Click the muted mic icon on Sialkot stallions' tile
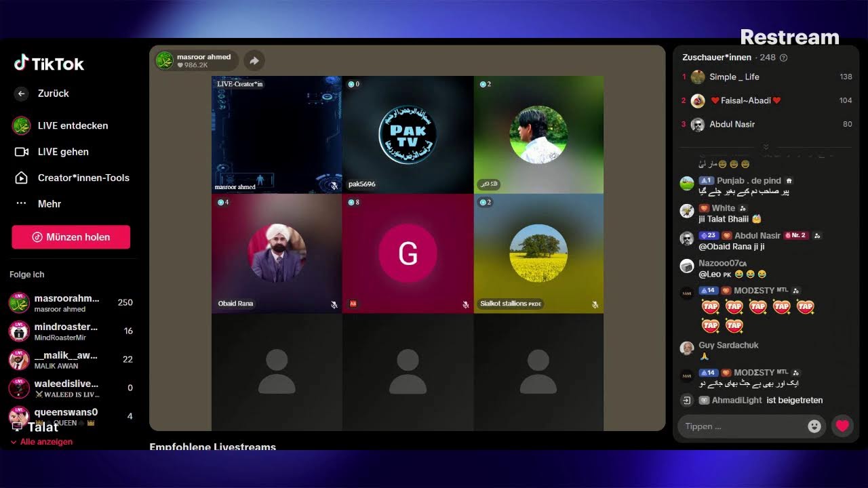 [595, 305]
